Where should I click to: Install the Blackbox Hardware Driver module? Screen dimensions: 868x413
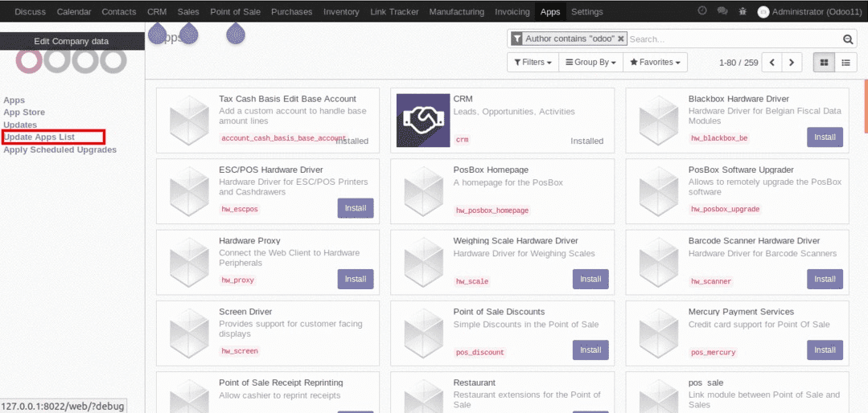(825, 137)
